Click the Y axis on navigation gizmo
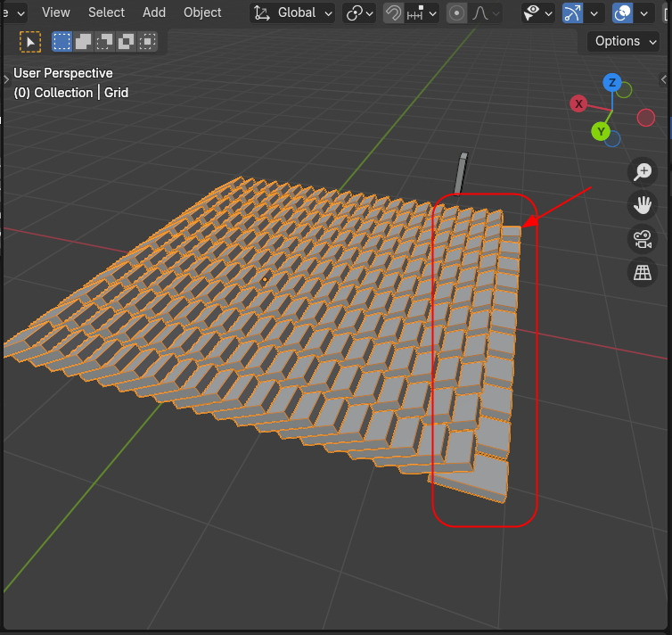The width and height of the screenshot is (672, 635). [601, 131]
